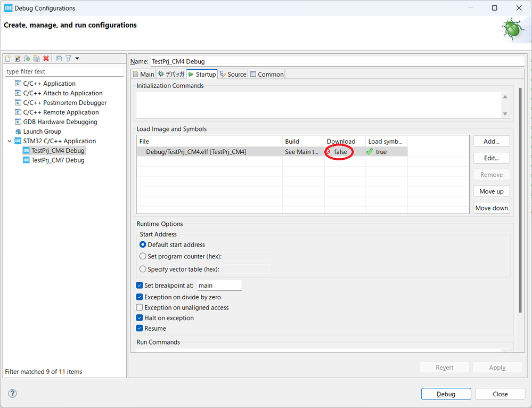This screenshot has height=408, width=532.
Task: Click the Load symb... column header
Action: point(386,141)
